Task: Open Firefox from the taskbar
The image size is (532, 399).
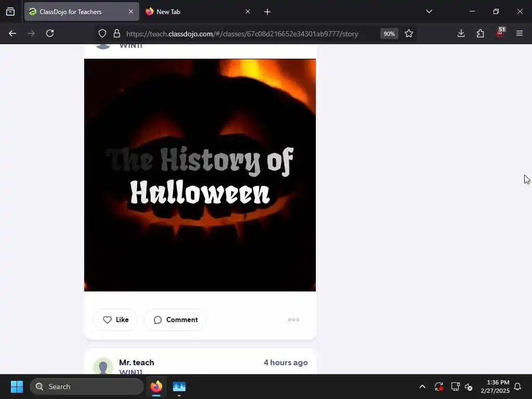Action: pos(156,387)
